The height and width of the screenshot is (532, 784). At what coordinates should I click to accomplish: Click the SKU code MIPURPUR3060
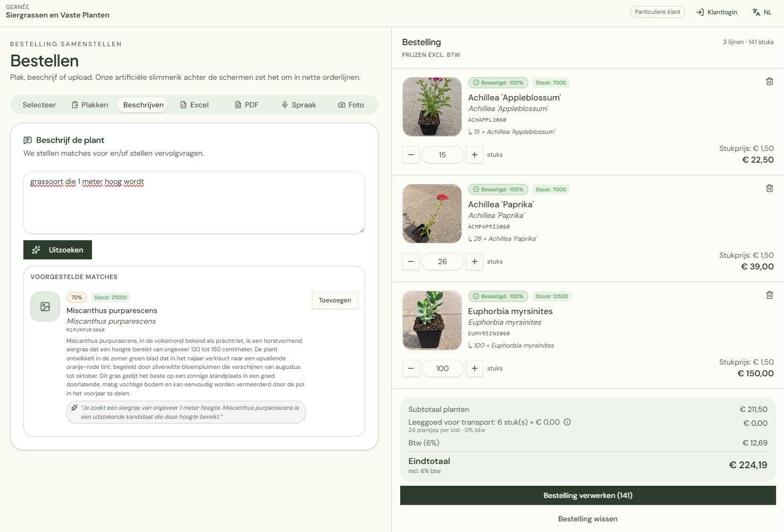(x=85, y=330)
